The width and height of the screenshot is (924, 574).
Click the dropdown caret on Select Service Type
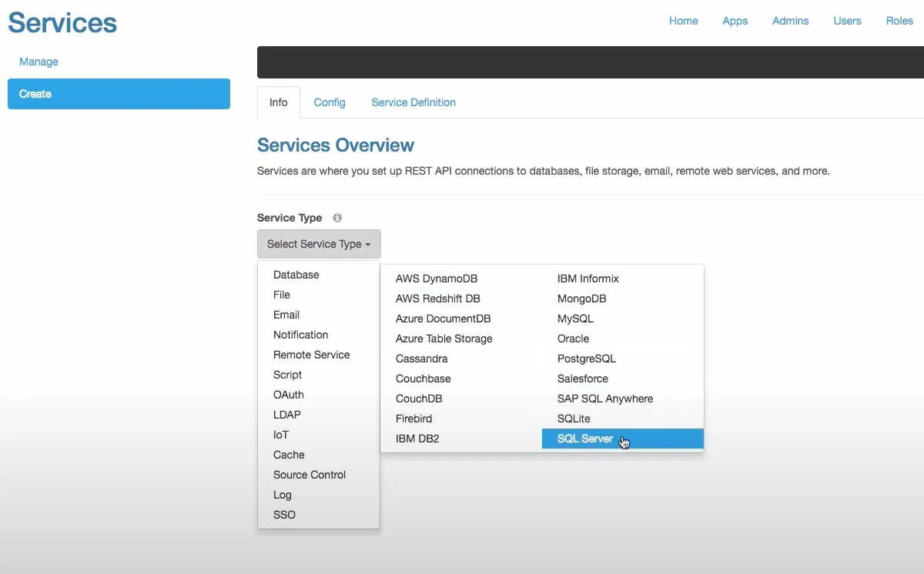click(x=368, y=244)
